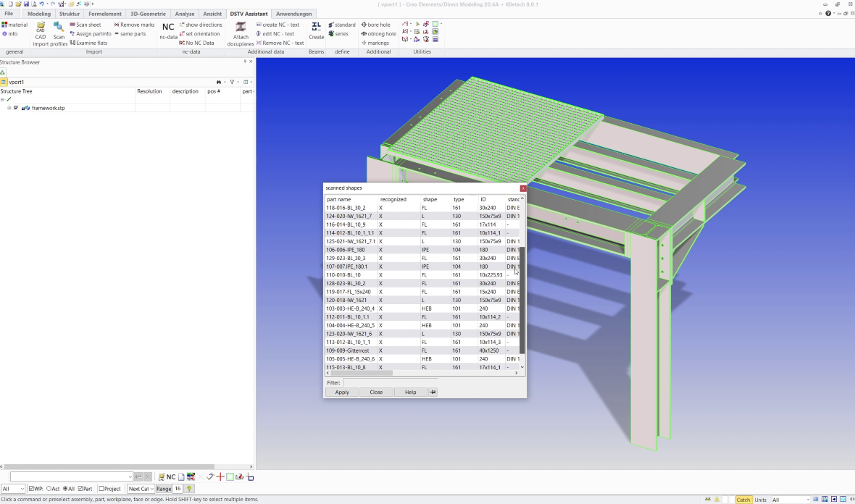Open the Analyse ribbon tab
The image size is (855, 504).
tap(185, 14)
